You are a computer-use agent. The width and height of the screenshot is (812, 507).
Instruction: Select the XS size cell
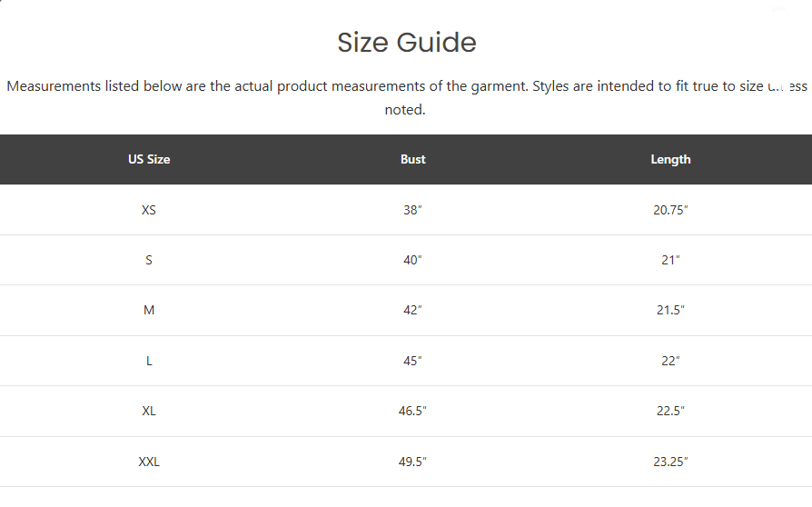pyautogui.click(x=149, y=210)
